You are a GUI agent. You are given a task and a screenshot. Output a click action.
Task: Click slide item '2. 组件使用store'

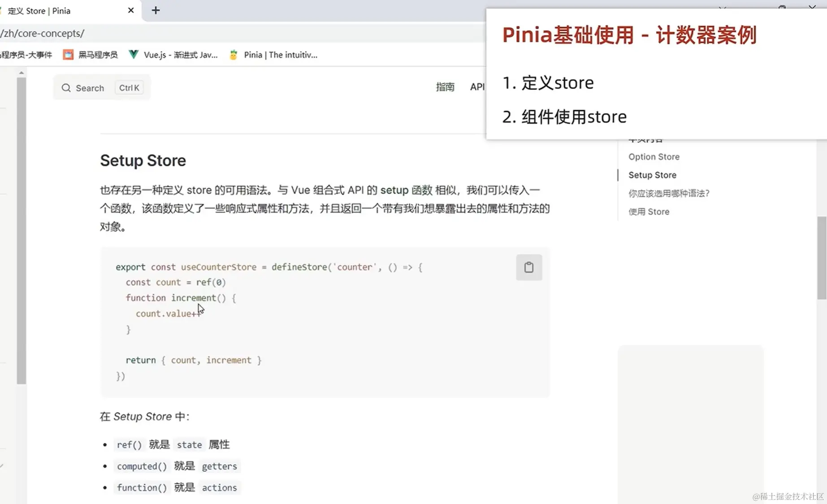coord(564,117)
